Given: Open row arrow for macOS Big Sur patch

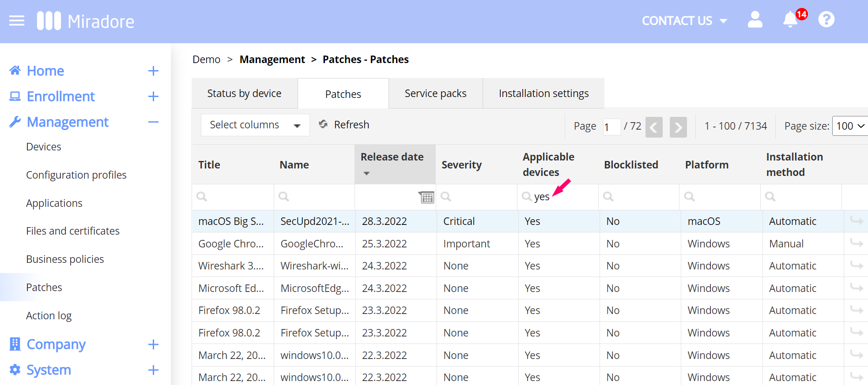Looking at the screenshot, I should (x=857, y=221).
